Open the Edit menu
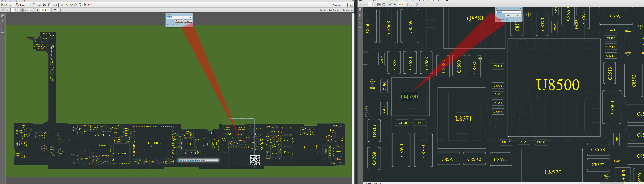This screenshot has width=644, height=184. [x=7, y=1]
